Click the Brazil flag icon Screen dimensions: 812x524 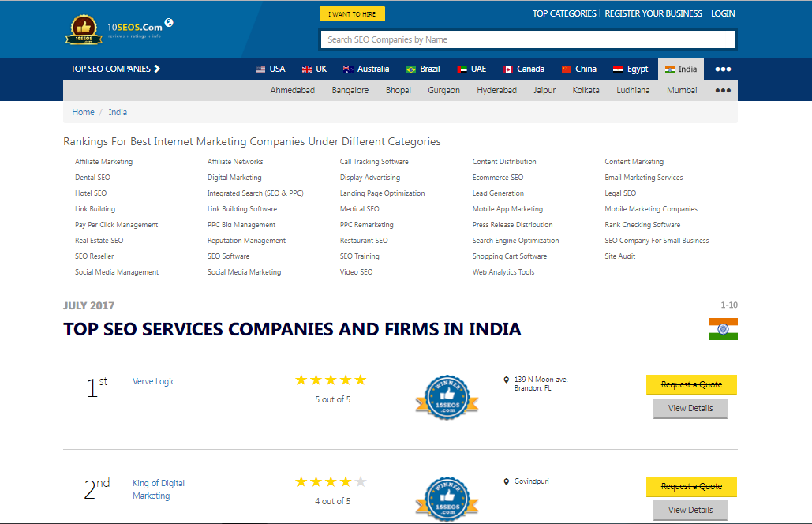point(411,69)
